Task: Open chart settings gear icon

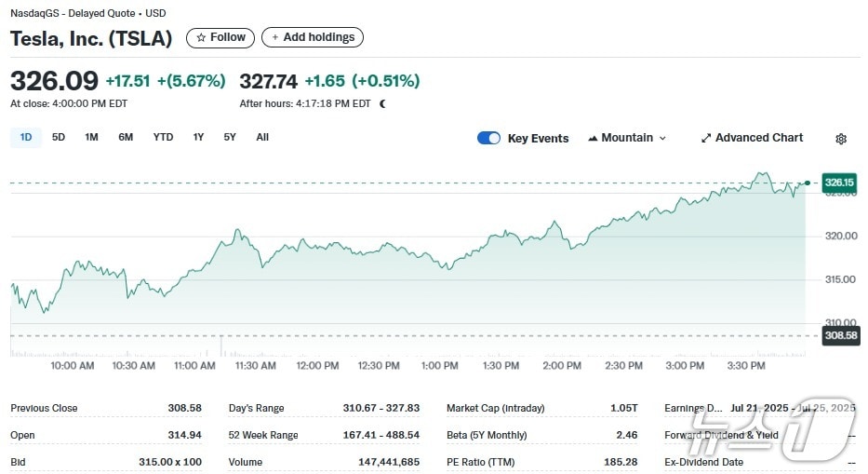Action: click(841, 139)
